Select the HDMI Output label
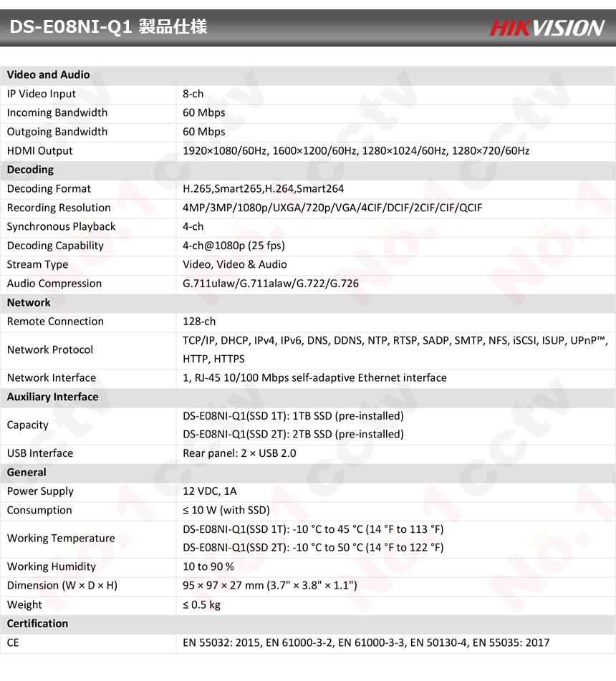 tap(39, 150)
